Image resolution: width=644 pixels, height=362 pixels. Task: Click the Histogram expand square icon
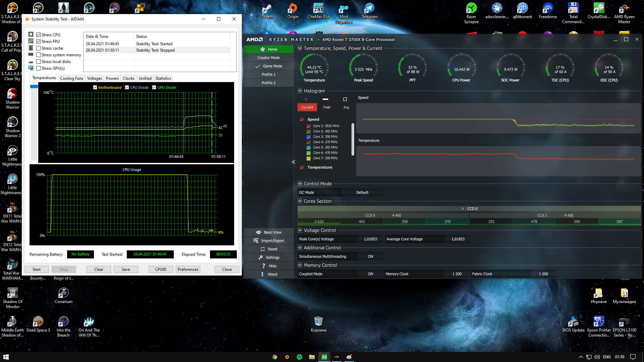345,99
